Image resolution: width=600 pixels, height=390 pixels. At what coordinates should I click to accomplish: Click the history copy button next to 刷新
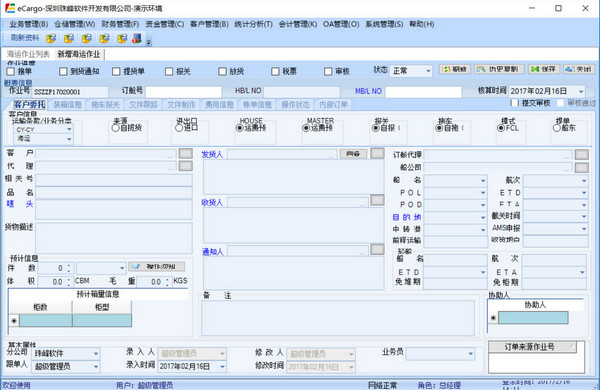tap(499, 69)
